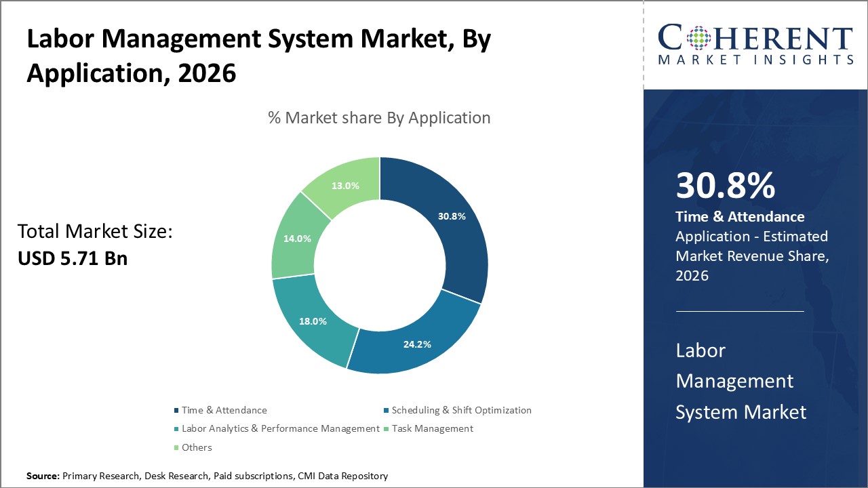Select the teal Labor Analytics legend marker

176,428
